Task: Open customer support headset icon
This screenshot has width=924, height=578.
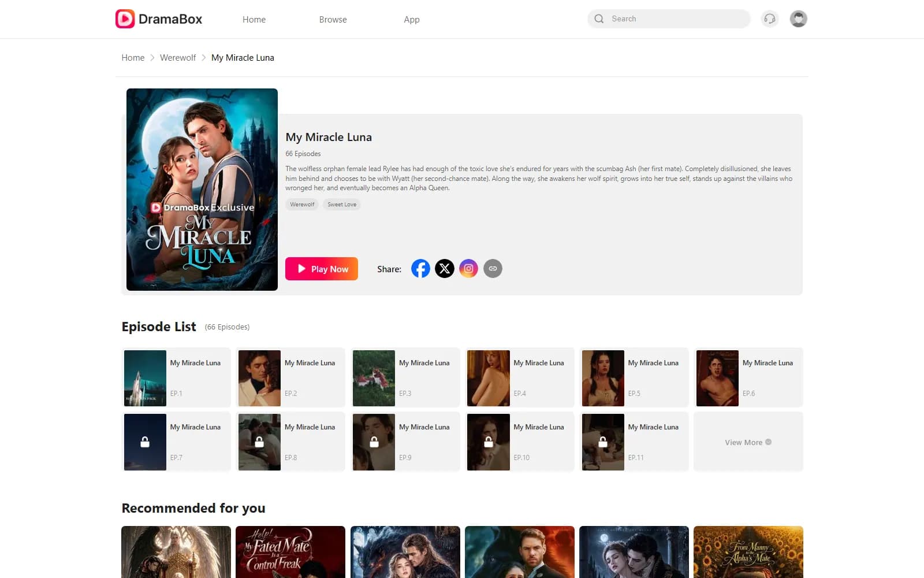Action: (769, 19)
